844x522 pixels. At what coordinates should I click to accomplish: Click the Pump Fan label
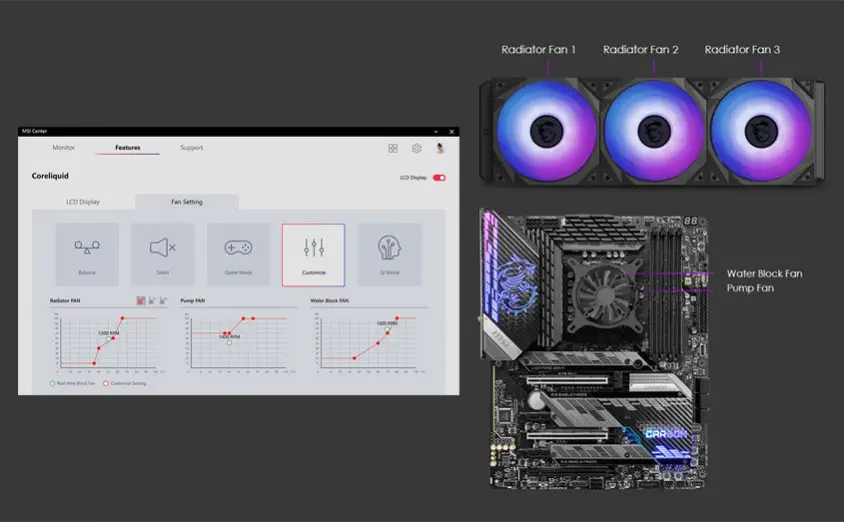[750, 288]
